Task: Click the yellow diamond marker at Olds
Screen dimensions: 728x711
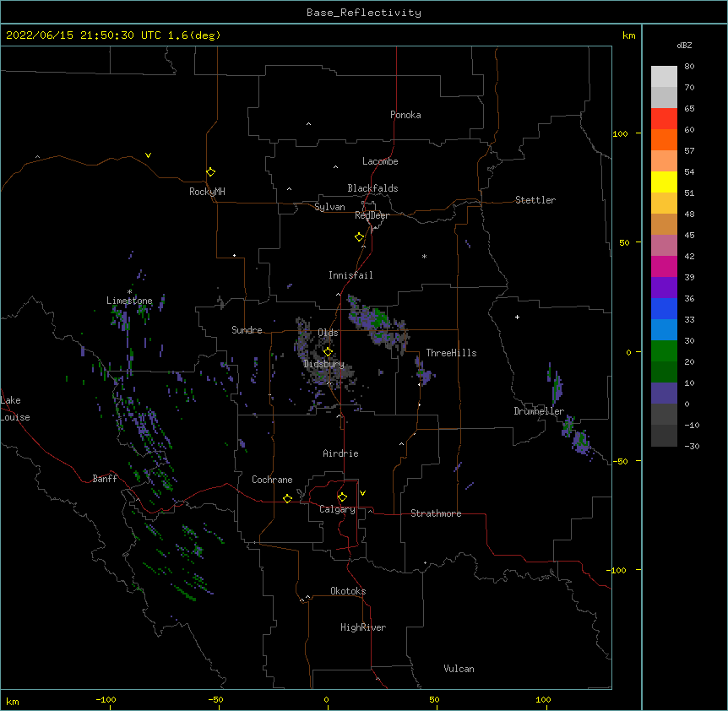Action: [x=328, y=352]
